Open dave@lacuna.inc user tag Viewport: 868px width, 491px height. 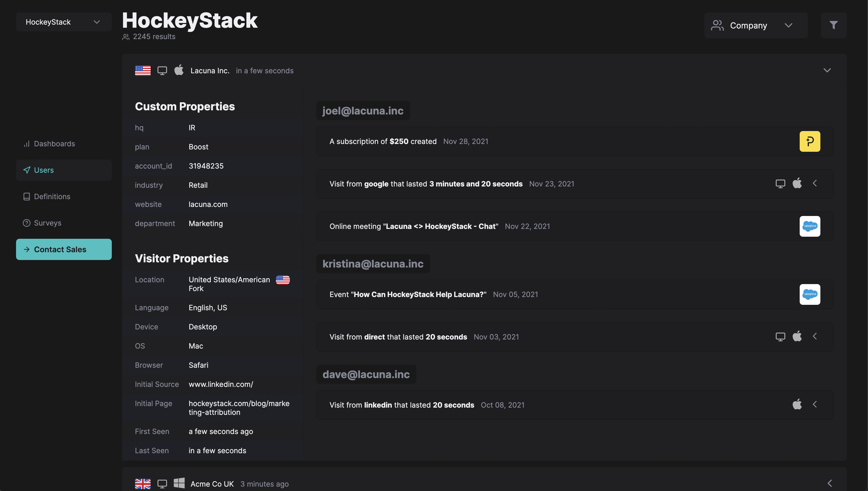click(366, 374)
